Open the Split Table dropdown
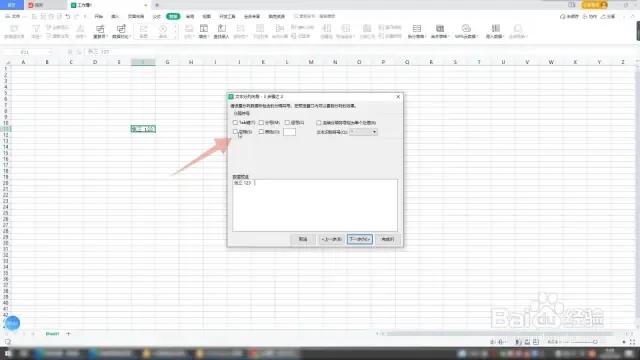 pos(416,31)
